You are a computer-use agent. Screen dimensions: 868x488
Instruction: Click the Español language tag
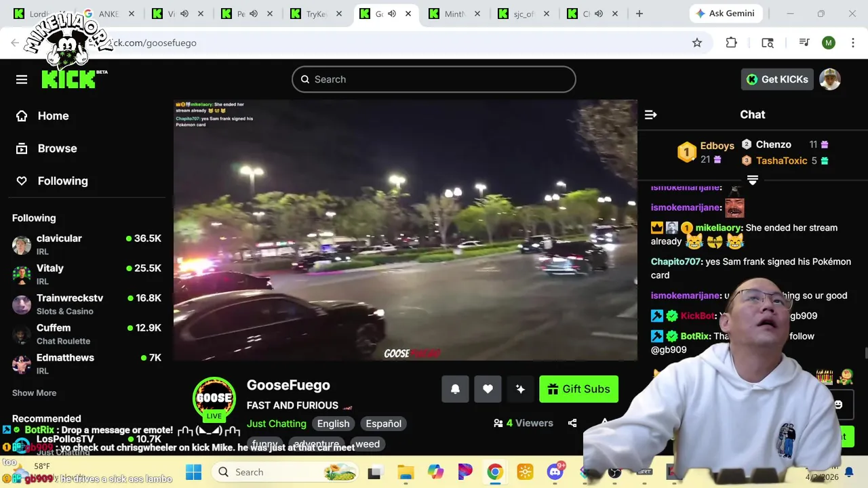(384, 424)
